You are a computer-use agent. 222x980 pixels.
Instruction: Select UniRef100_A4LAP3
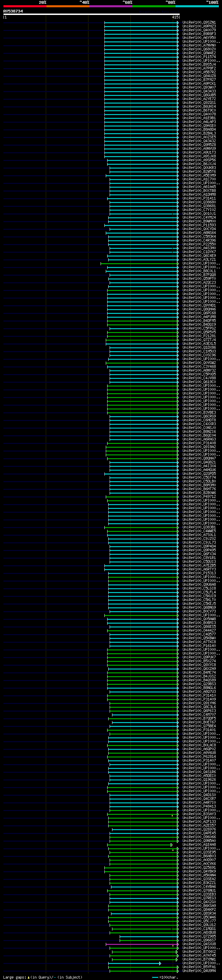click(x=199, y=122)
